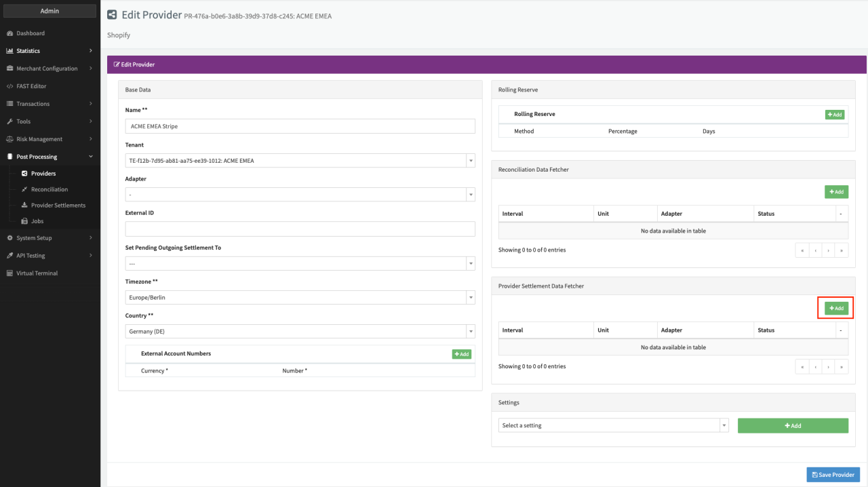The width and height of the screenshot is (868, 487).
Task: Click Save Provider button
Action: pos(833,475)
